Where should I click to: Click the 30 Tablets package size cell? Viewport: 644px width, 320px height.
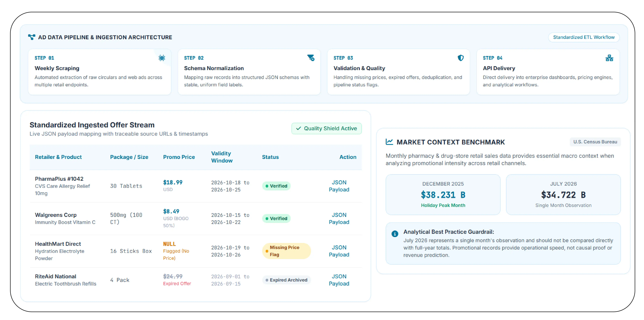point(126,186)
